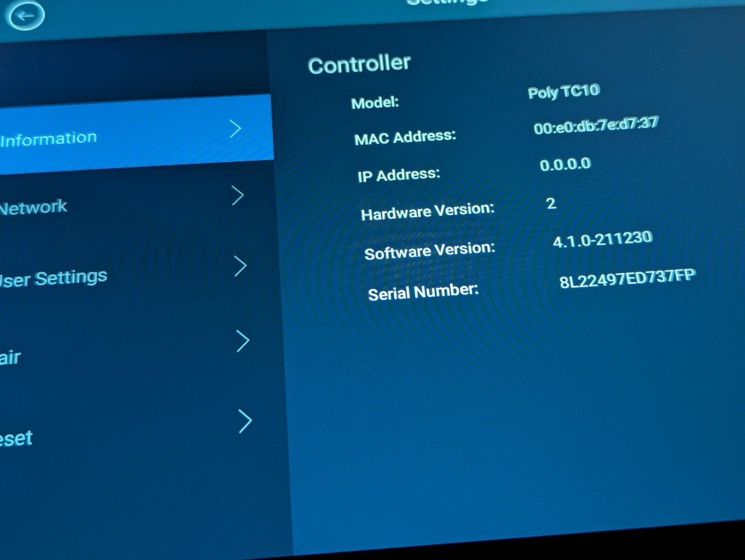Select the Poly TC10 model value
The width and height of the screenshot is (745, 560).
564,92
